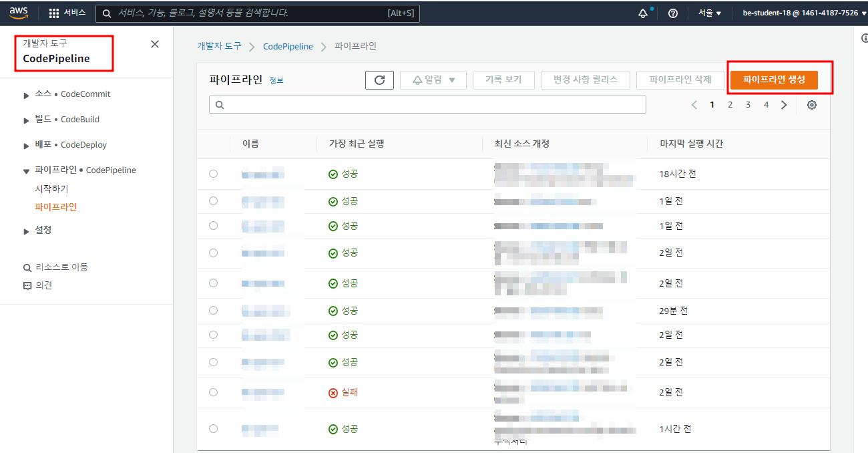Click 실패 status in the failed row
Screen dimensions: 868x453
tap(343, 392)
